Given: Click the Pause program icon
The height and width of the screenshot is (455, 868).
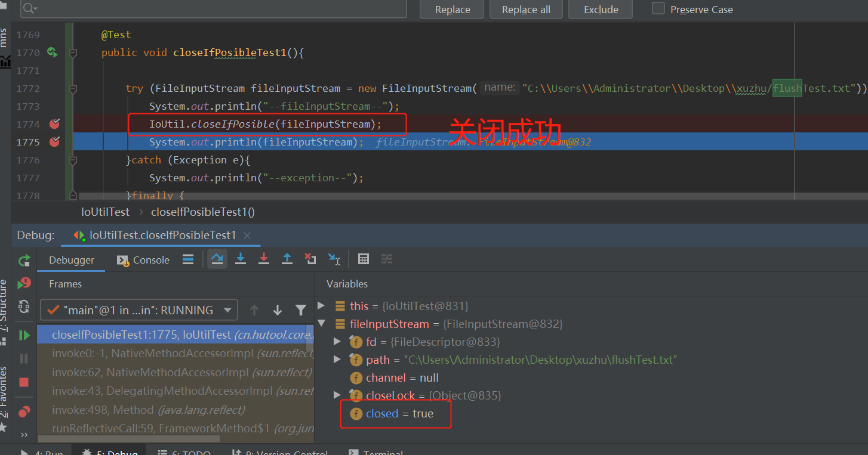Looking at the screenshot, I should pos(24,358).
